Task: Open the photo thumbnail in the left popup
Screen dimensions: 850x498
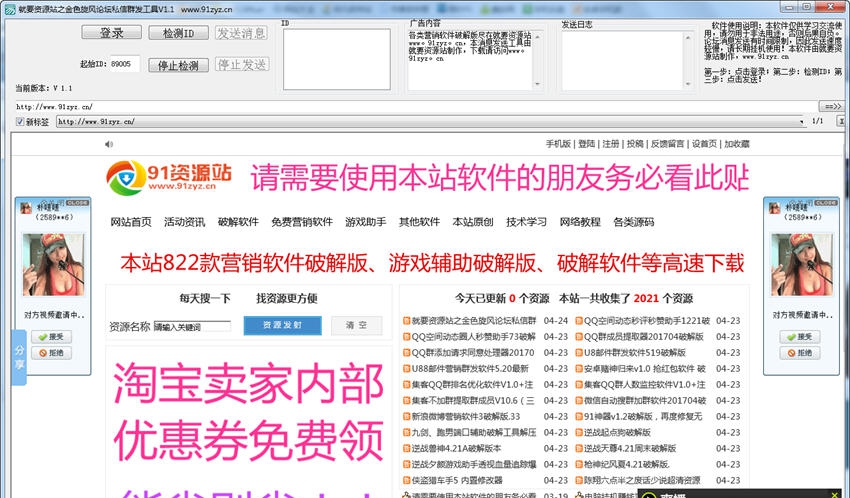Action: click(53, 264)
